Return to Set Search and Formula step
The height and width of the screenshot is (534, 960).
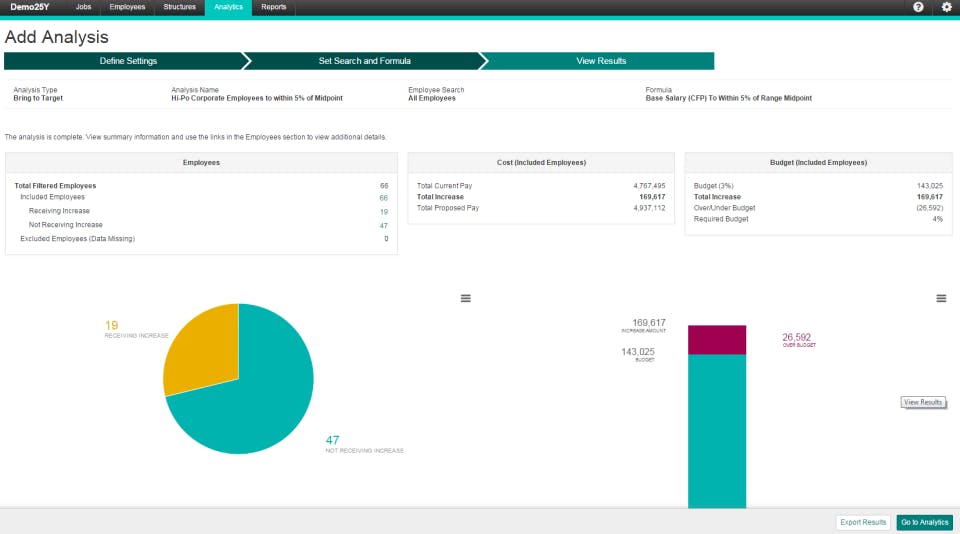coord(364,61)
